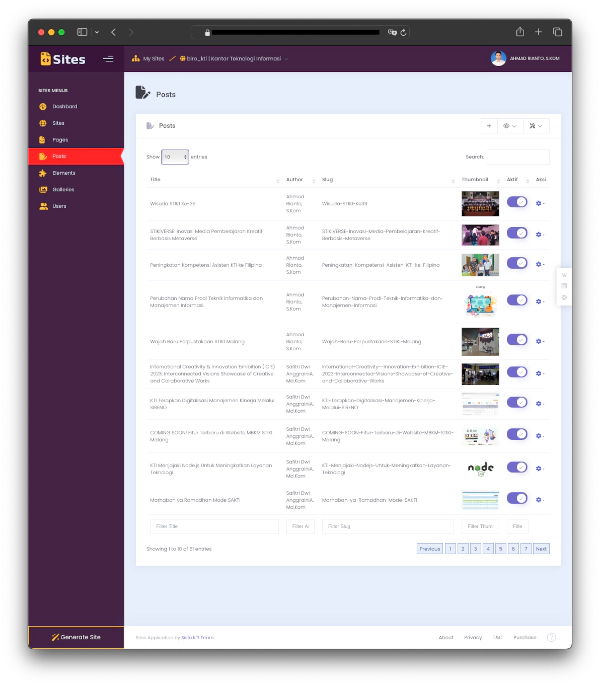Image resolution: width=600 pixels, height=686 pixels.
Task: Disable Aktif switch for node.js post
Action: pyautogui.click(x=517, y=467)
